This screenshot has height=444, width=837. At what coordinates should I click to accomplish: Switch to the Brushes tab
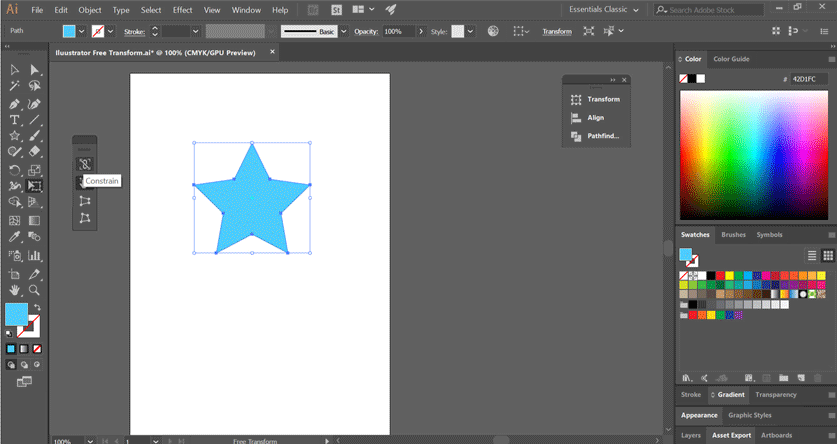tap(733, 235)
